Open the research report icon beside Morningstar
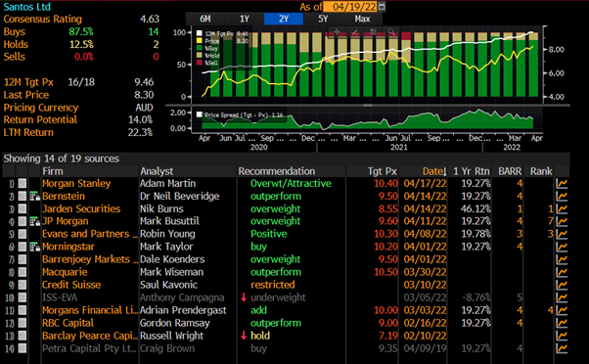This screenshot has width=589, height=364. point(34,247)
